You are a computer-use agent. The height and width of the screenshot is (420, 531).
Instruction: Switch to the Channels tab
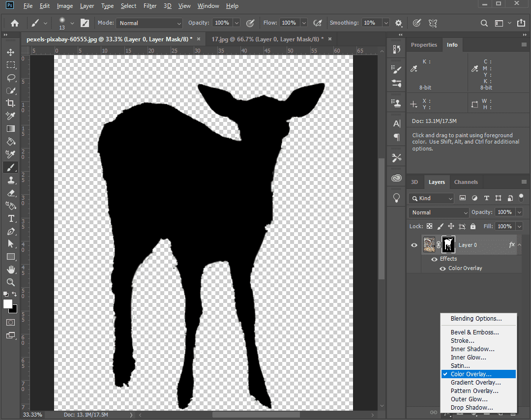466,182
